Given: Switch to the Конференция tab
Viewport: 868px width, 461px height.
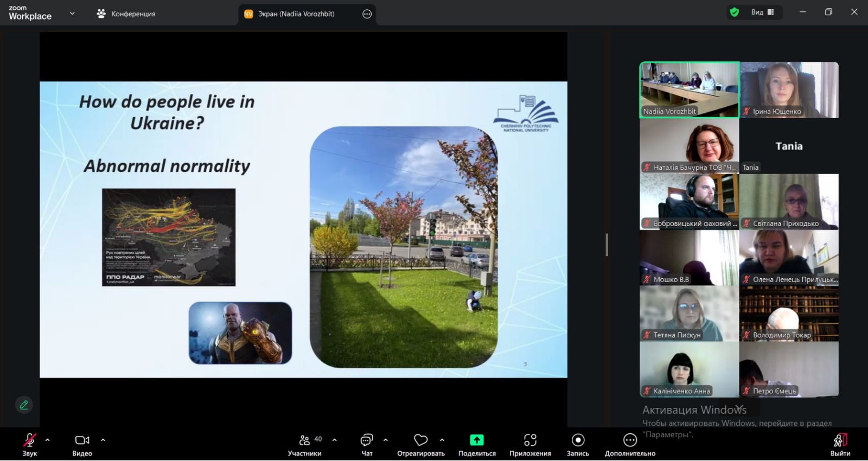Looking at the screenshot, I should (x=126, y=14).
